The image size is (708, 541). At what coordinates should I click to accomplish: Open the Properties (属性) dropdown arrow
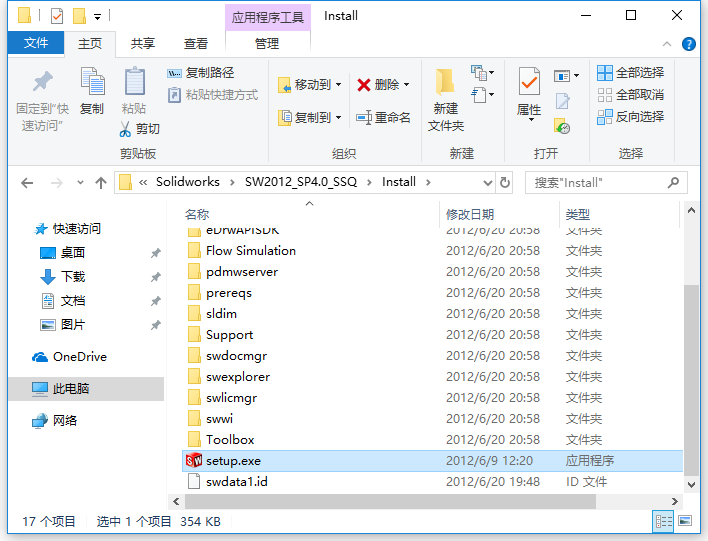click(x=531, y=120)
